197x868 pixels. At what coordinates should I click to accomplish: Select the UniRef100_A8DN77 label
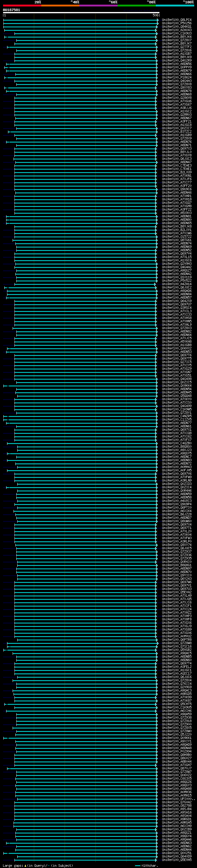point(177,423)
